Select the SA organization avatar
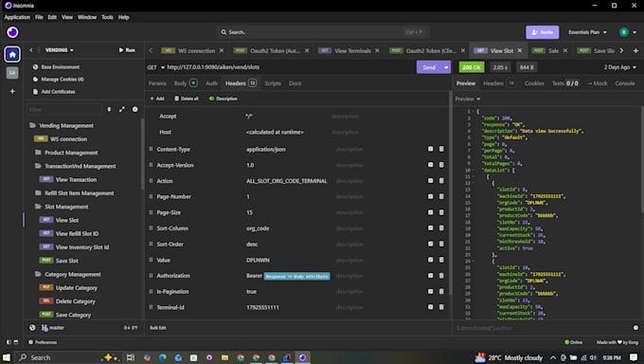 tap(12, 73)
